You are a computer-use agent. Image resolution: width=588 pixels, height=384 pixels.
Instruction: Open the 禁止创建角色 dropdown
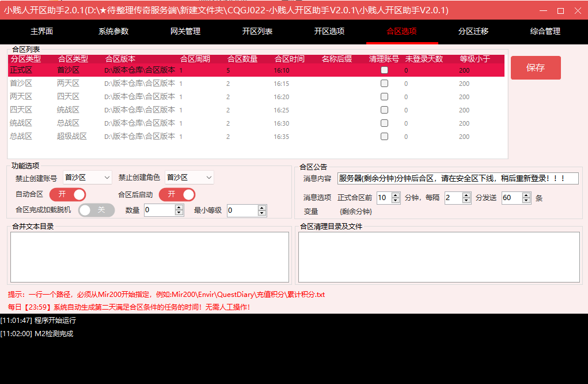208,178
